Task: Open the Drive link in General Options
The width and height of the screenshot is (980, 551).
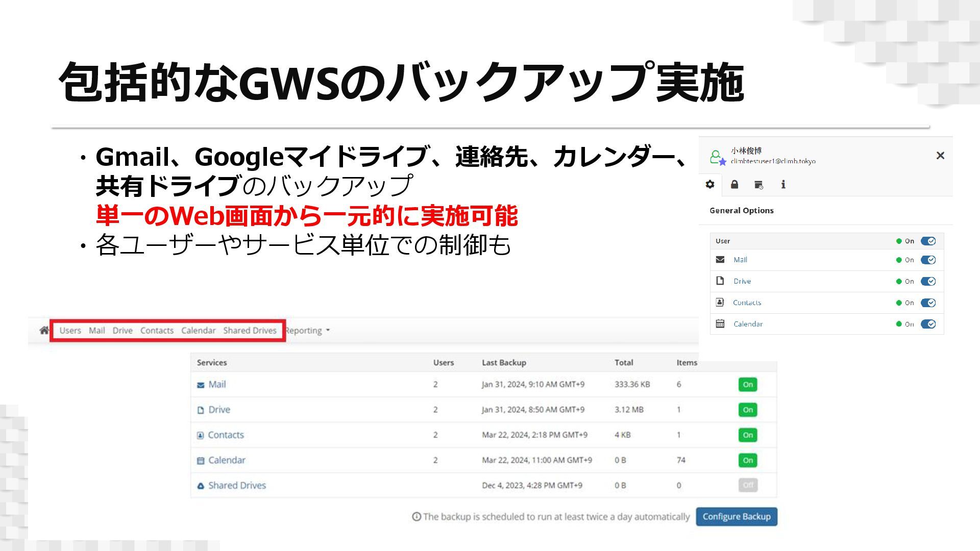Action: tap(742, 281)
